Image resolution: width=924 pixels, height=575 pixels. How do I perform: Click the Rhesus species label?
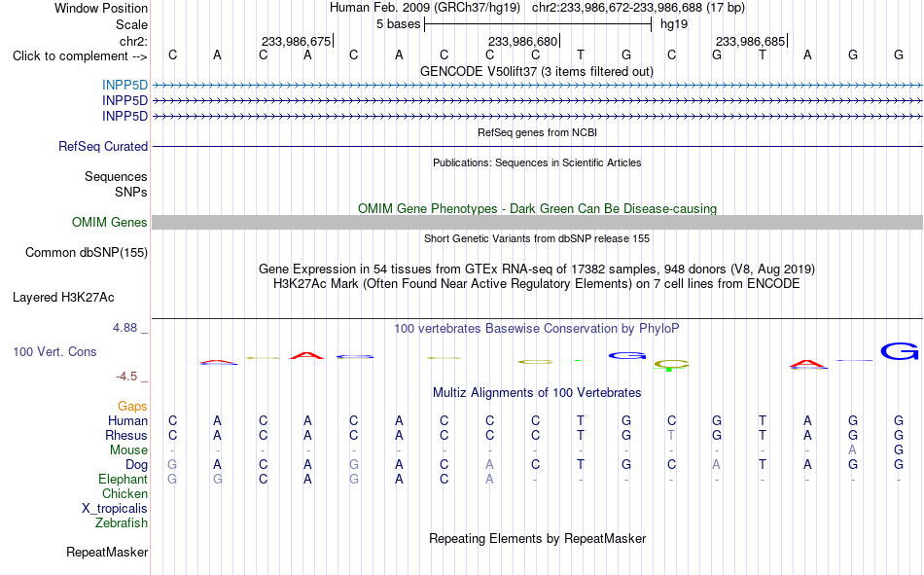point(126,435)
